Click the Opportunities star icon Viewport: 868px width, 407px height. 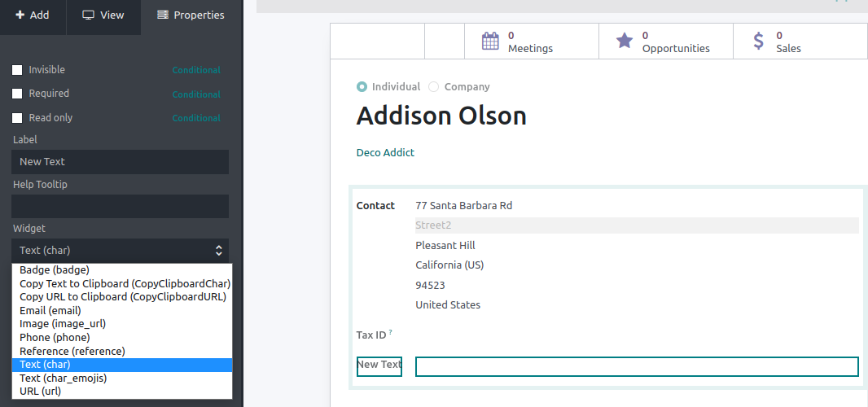[x=625, y=41]
